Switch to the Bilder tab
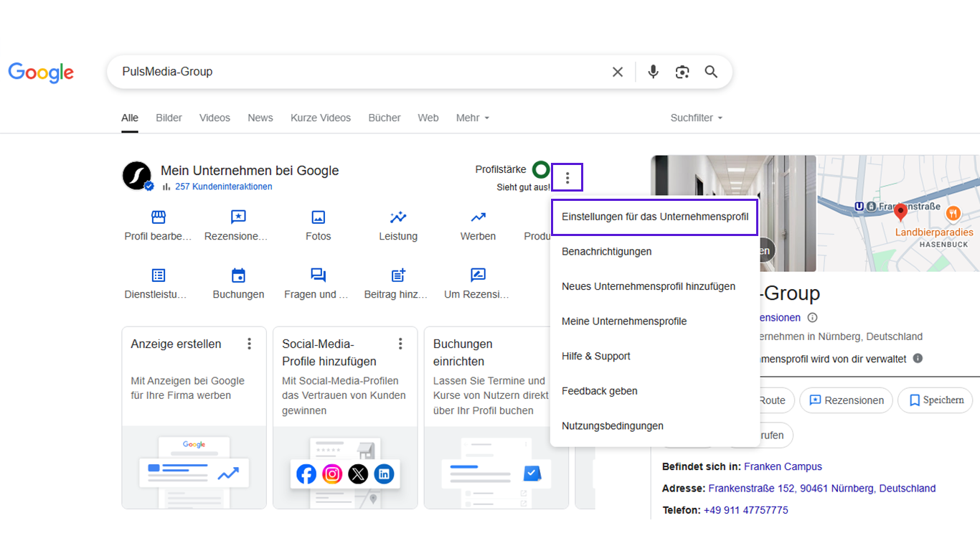 click(169, 118)
